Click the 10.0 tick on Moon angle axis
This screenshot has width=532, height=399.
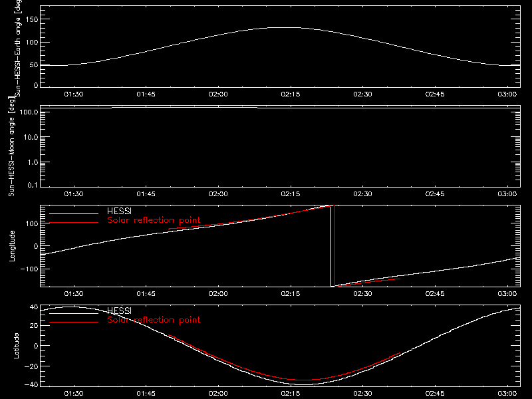coord(31,137)
